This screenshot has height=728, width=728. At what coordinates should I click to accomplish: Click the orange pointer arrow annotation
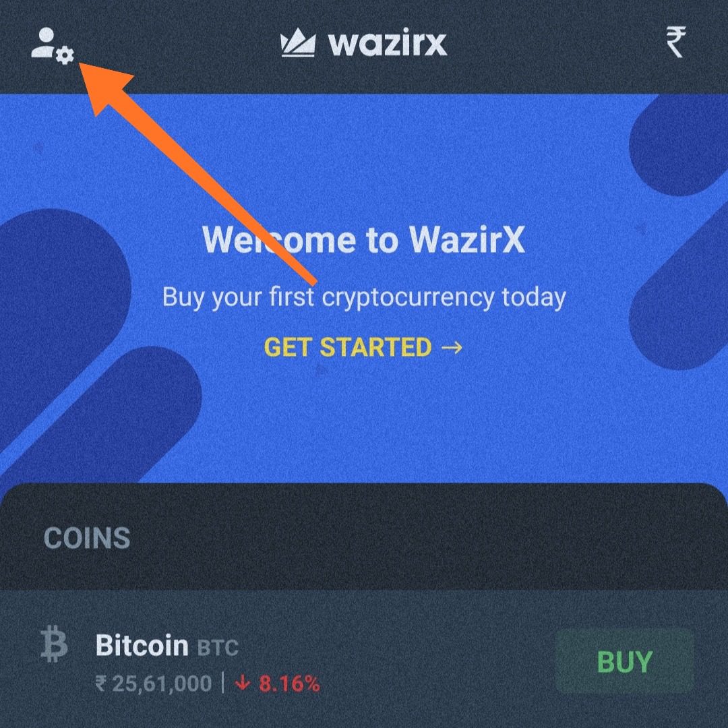tap(199, 175)
